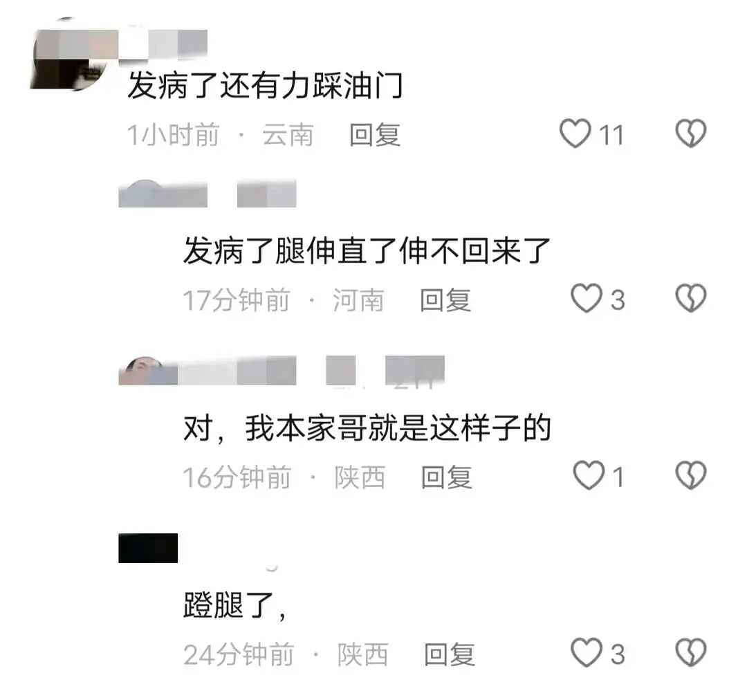Tap broken heart on 17分钟前 Henan reply

pos(691,298)
